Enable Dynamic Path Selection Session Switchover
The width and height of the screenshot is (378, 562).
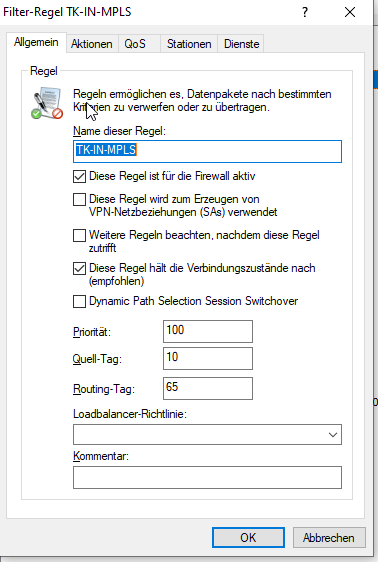(79, 301)
